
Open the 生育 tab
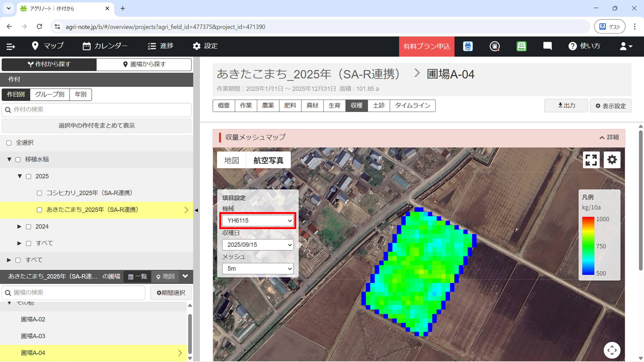[335, 106]
